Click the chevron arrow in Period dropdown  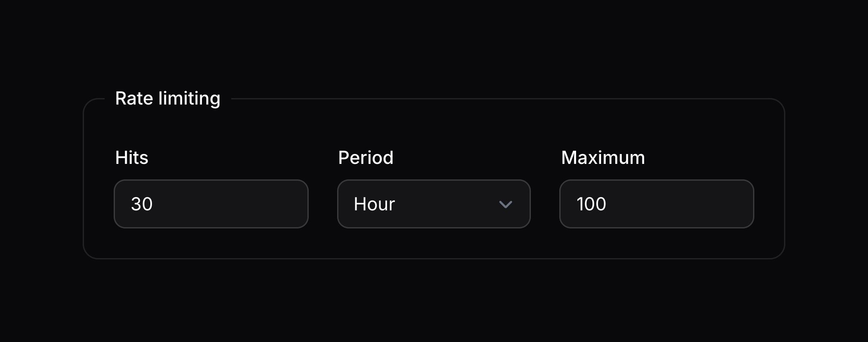[505, 204]
